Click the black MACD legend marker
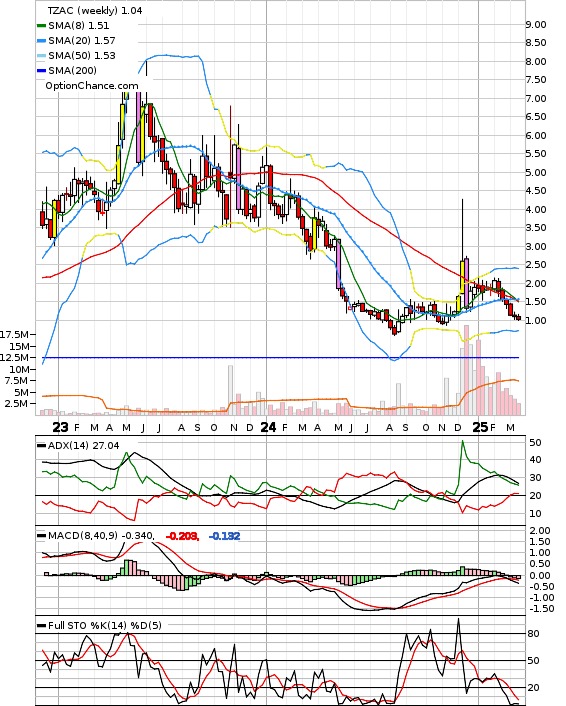The height and width of the screenshot is (706, 566). coord(41,536)
